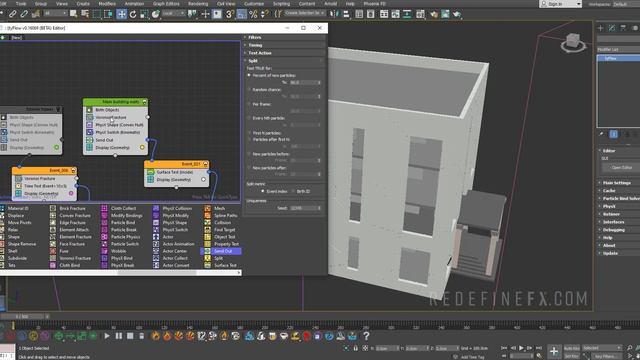Expand the Test Action rollout
The width and height of the screenshot is (640, 360).
(284, 53)
